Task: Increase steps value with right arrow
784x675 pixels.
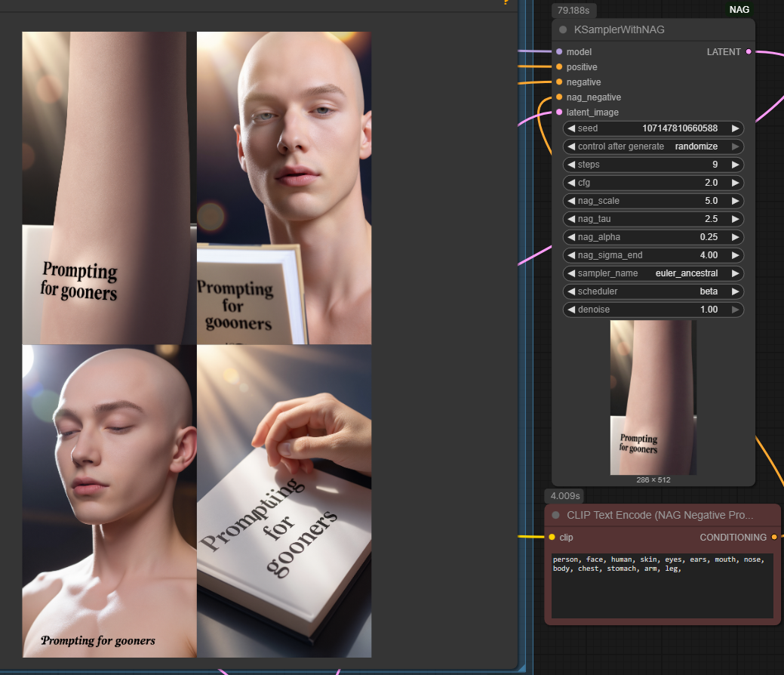Action: [736, 165]
